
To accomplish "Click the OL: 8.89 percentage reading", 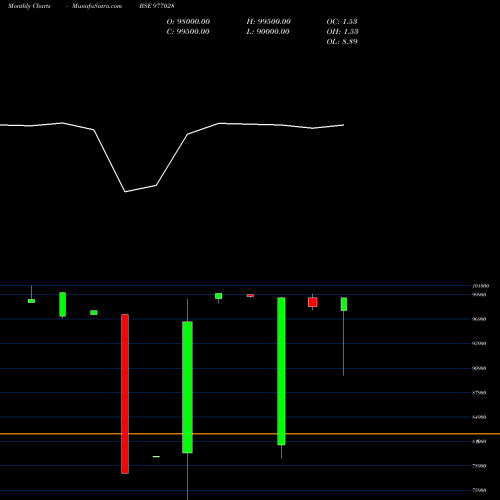I will click(342, 41).
